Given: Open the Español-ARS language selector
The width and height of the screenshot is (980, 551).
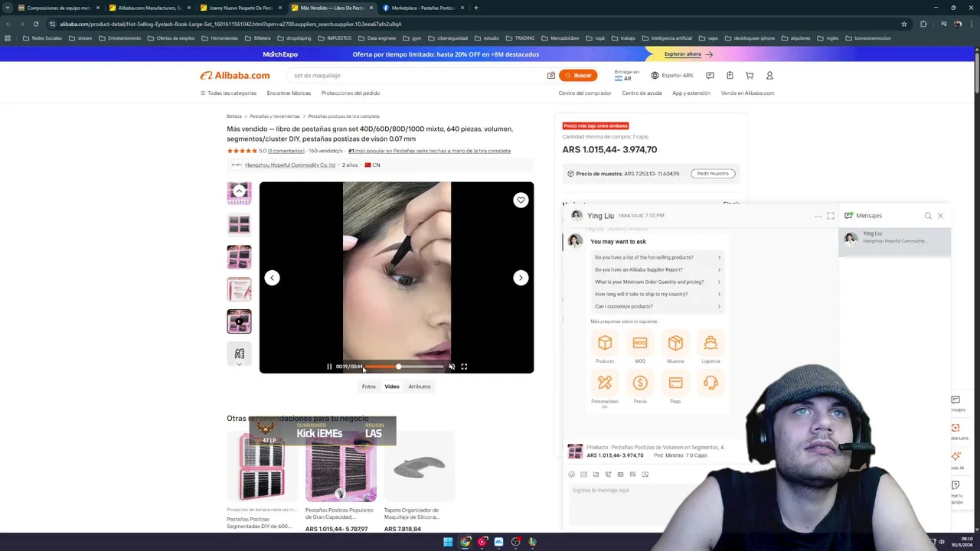Looking at the screenshot, I should 672,75.
